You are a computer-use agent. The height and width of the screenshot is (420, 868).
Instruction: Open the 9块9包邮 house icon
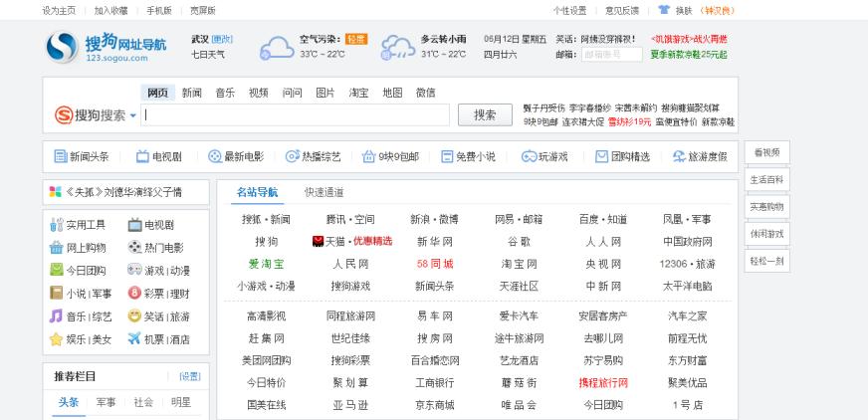click(x=368, y=156)
